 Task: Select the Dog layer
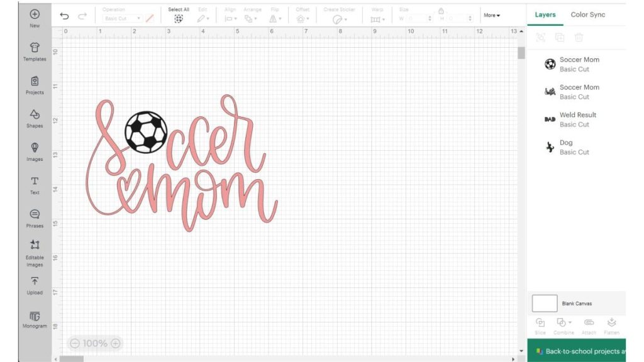577,147
